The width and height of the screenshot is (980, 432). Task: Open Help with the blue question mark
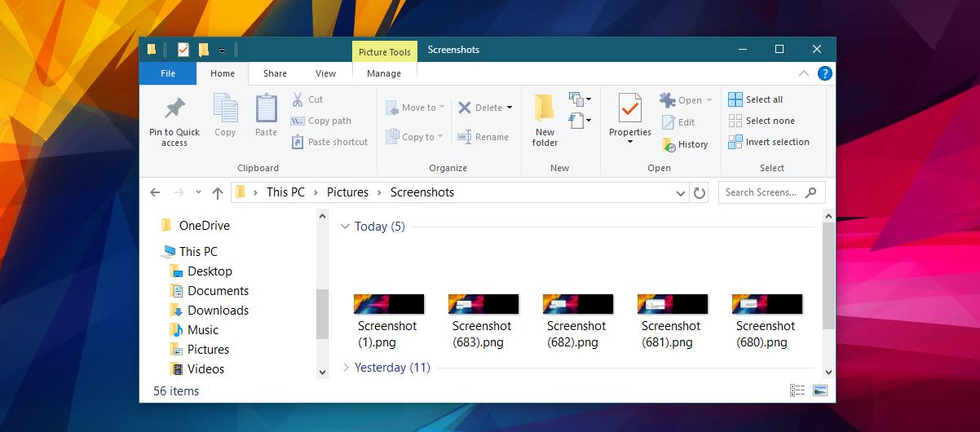pos(824,73)
